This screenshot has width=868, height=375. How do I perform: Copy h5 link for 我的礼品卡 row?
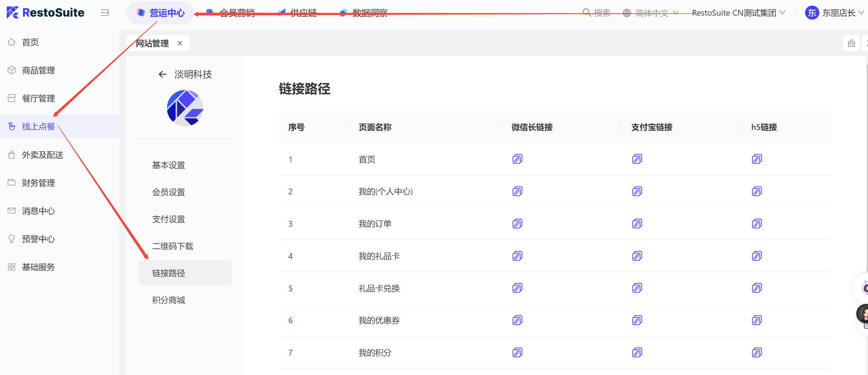(756, 256)
